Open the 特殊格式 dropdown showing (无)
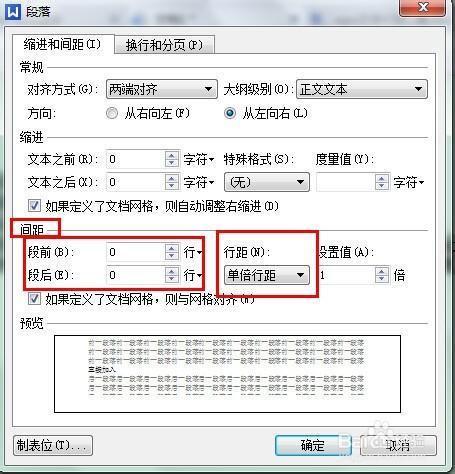Viewport: 455px width, 474px height. [267, 182]
